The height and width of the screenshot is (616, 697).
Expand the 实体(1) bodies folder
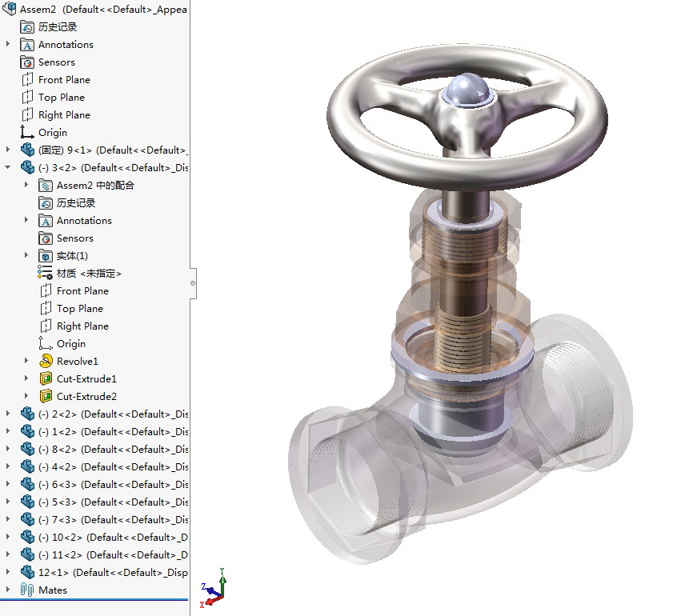point(26,255)
